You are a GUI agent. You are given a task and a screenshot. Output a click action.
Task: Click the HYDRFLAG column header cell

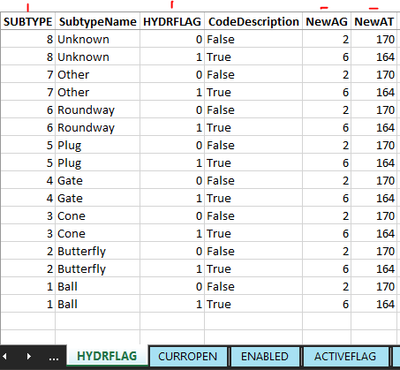[x=172, y=22]
